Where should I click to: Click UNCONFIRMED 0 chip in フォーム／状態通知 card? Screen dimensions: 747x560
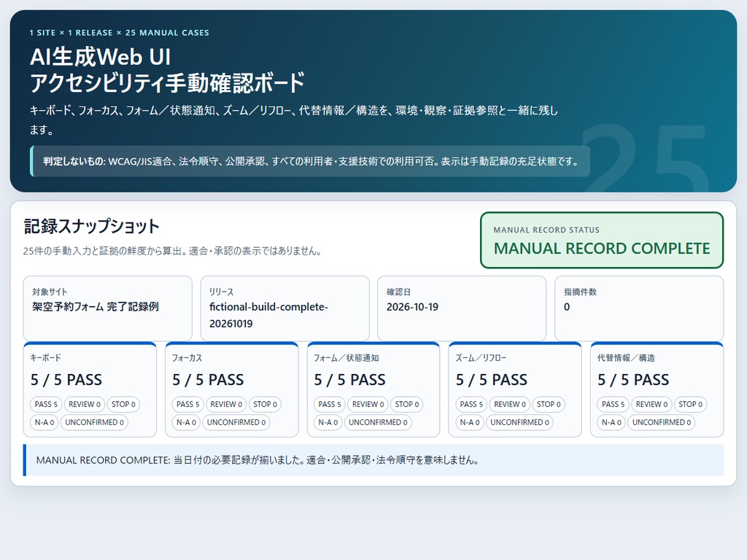pyautogui.click(x=378, y=422)
